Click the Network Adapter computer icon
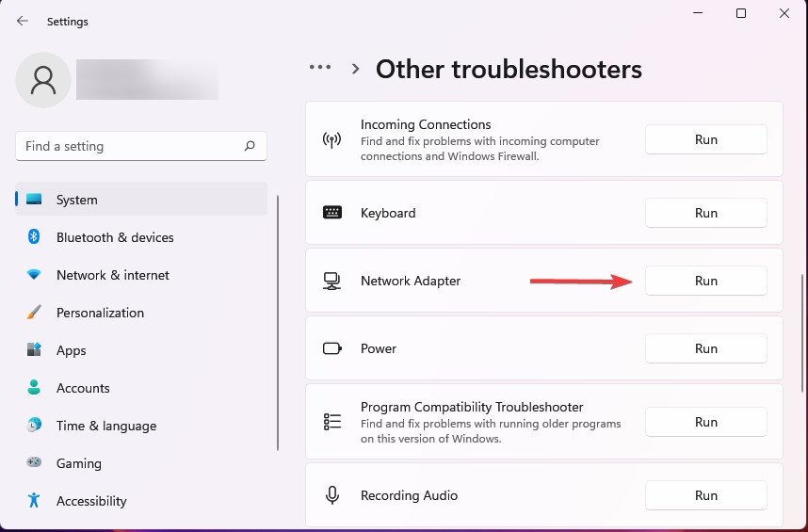This screenshot has height=532, width=808. coord(331,281)
